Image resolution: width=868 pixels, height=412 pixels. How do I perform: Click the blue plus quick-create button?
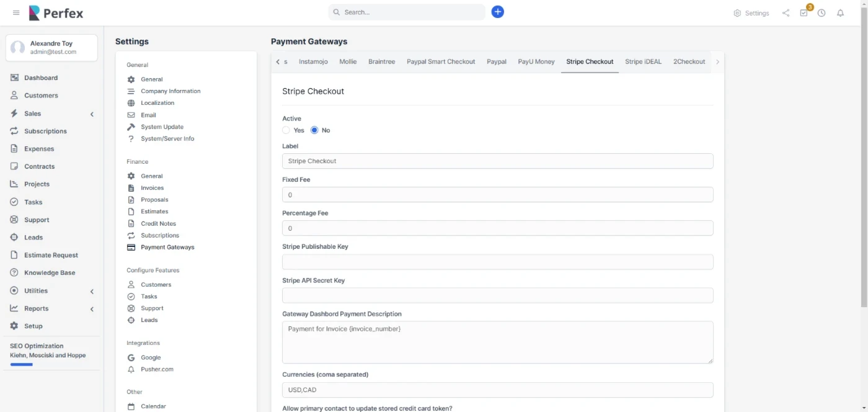coord(497,12)
